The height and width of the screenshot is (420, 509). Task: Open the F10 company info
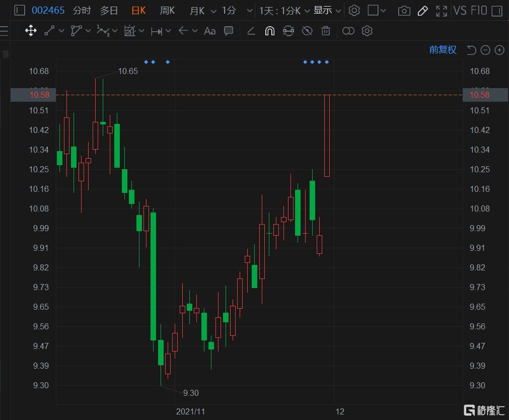tap(479, 11)
